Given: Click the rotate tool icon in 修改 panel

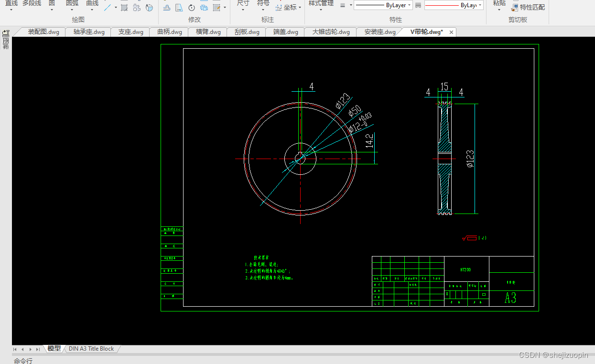Looking at the screenshot, I should (x=192, y=8).
